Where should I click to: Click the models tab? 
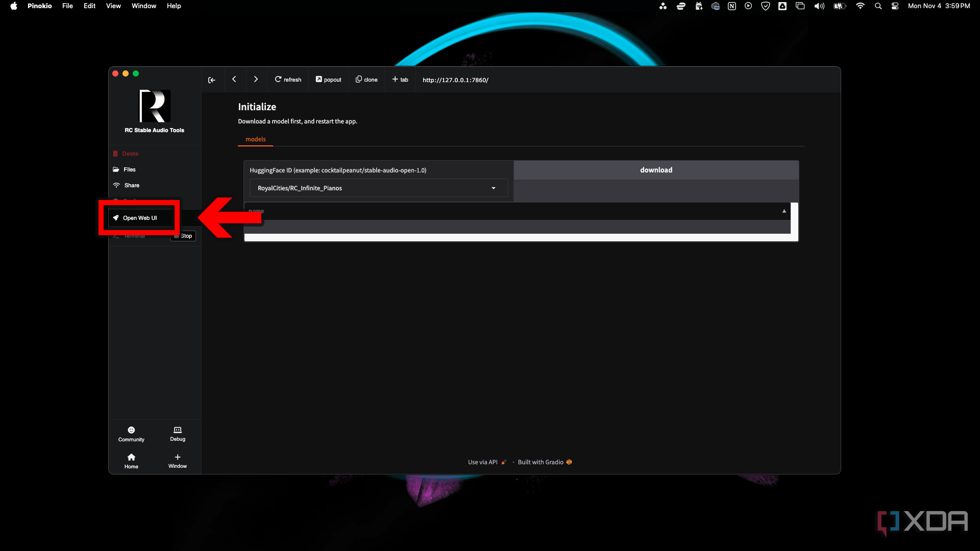click(x=255, y=139)
